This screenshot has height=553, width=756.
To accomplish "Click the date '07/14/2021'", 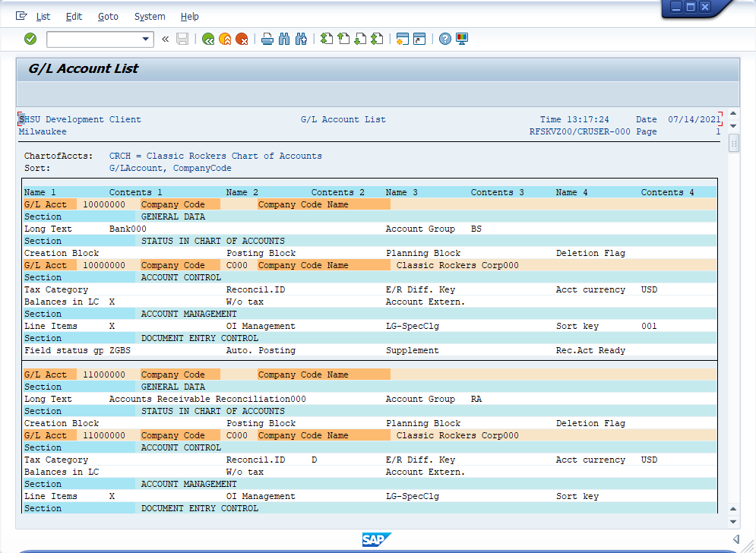I will click(694, 119).
